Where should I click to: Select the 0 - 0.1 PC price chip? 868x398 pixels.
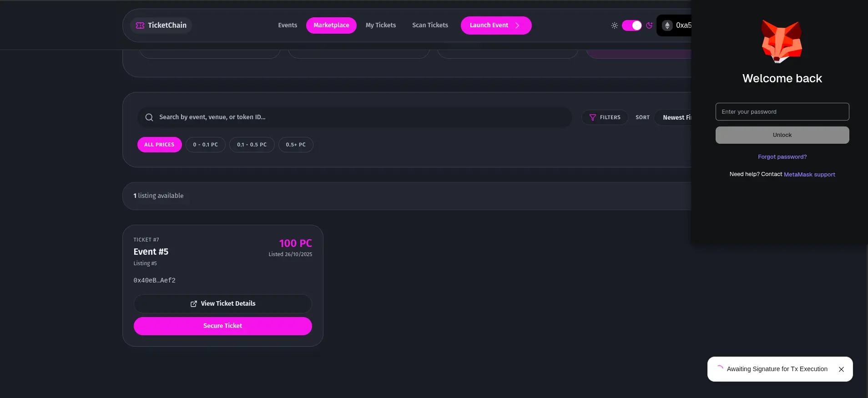tap(205, 145)
